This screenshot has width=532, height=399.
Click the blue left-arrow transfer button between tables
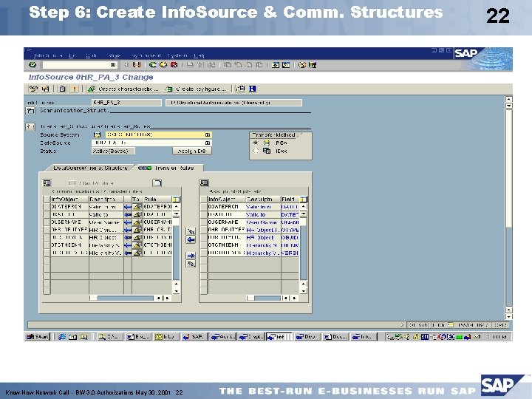click(x=191, y=240)
